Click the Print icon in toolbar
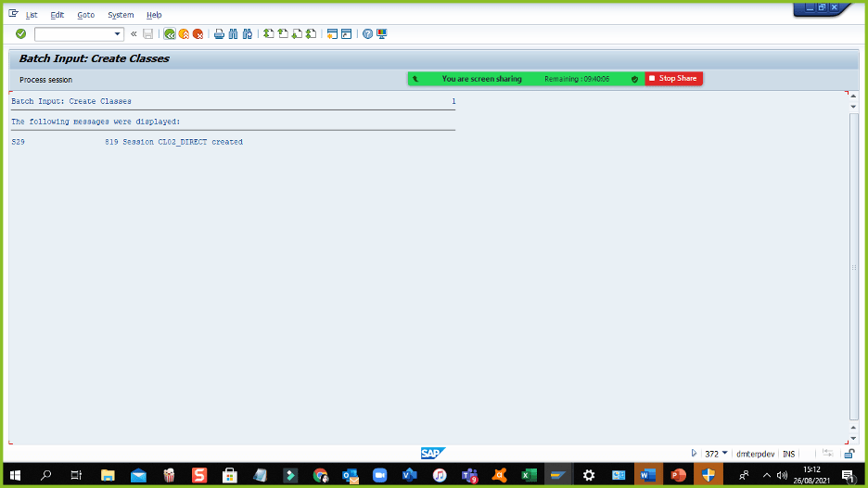 point(219,34)
